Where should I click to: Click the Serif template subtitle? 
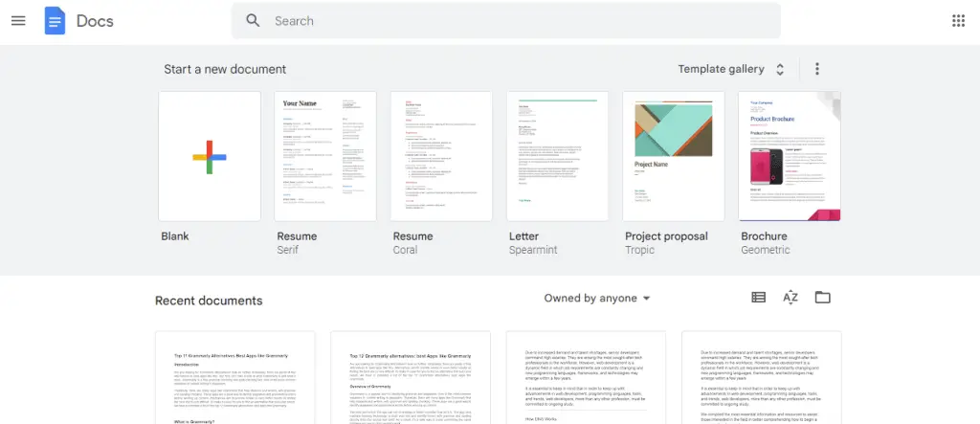[287, 250]
